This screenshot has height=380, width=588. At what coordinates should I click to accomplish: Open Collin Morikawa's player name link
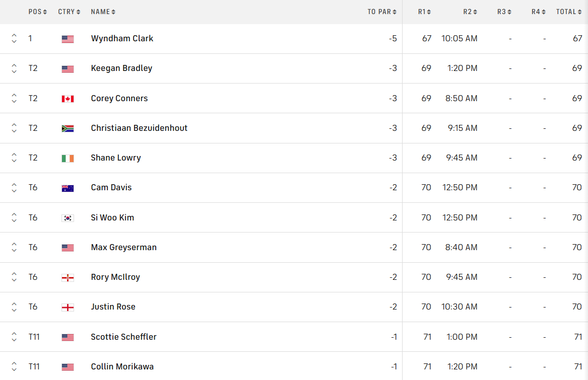122,366
